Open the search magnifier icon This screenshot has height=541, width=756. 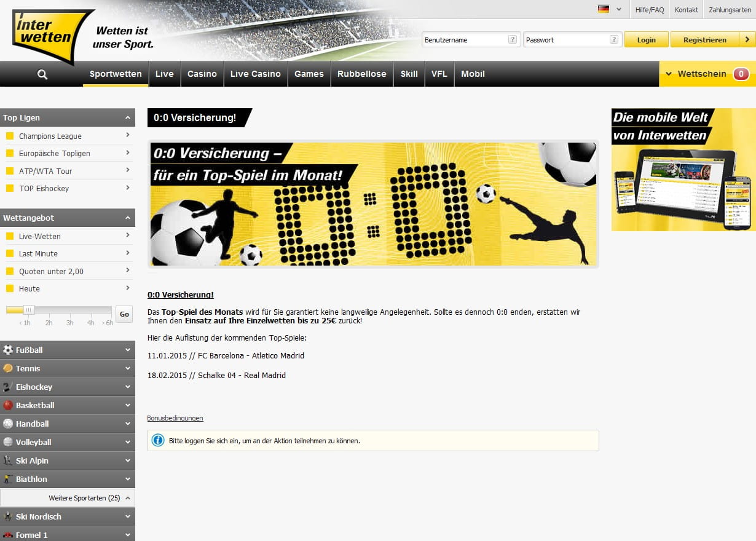42,74
